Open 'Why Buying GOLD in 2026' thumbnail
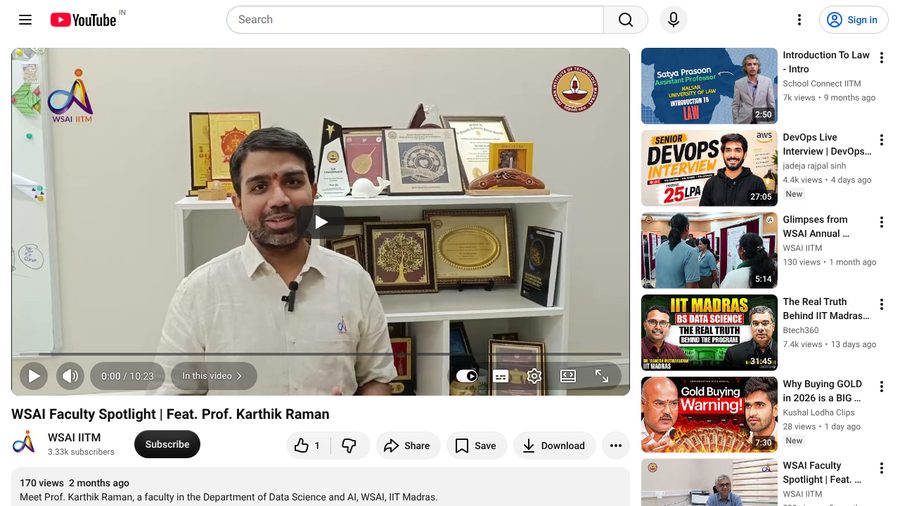Screen dimensions: 900x506 pyautogui.click(x=709, y=414)
